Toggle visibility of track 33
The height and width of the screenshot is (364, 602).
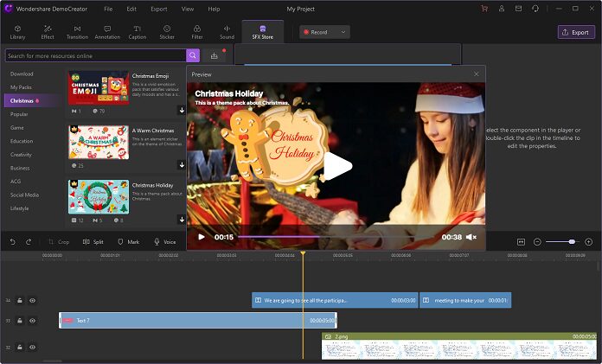click(33, 320)
